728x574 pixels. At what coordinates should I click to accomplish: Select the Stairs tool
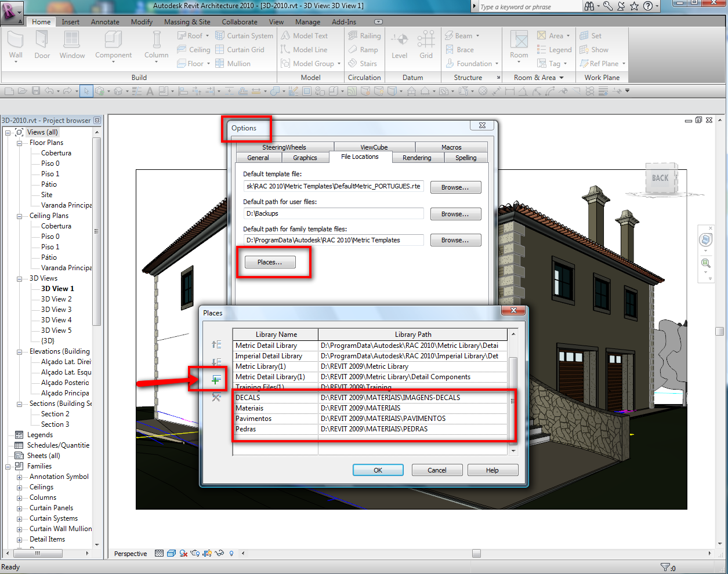(x=363, y=64)
